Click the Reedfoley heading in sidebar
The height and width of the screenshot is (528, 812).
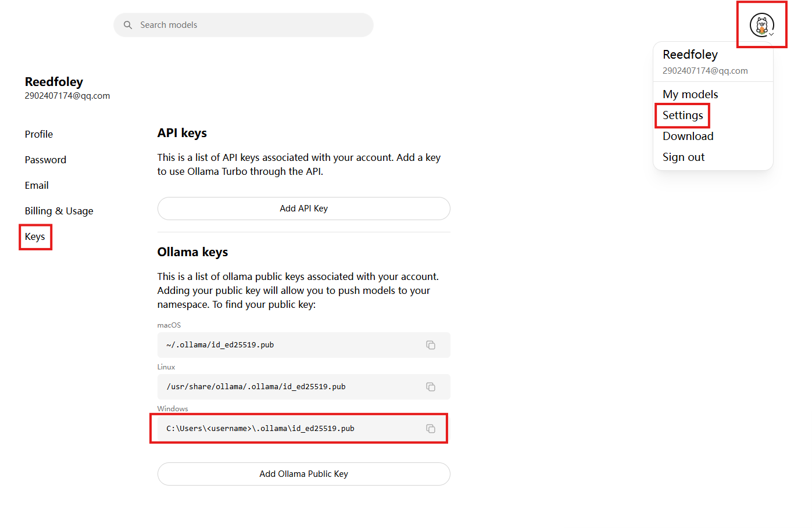54,82
